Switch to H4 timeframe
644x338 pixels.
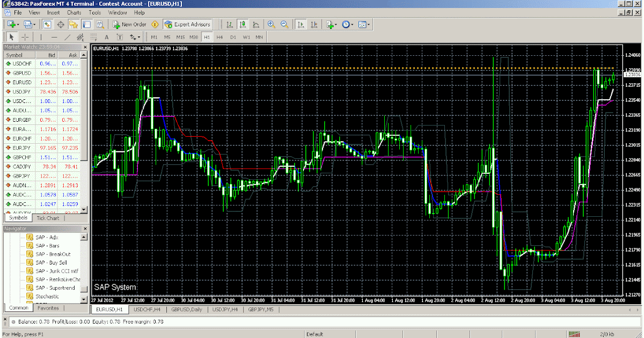point(220,37)
